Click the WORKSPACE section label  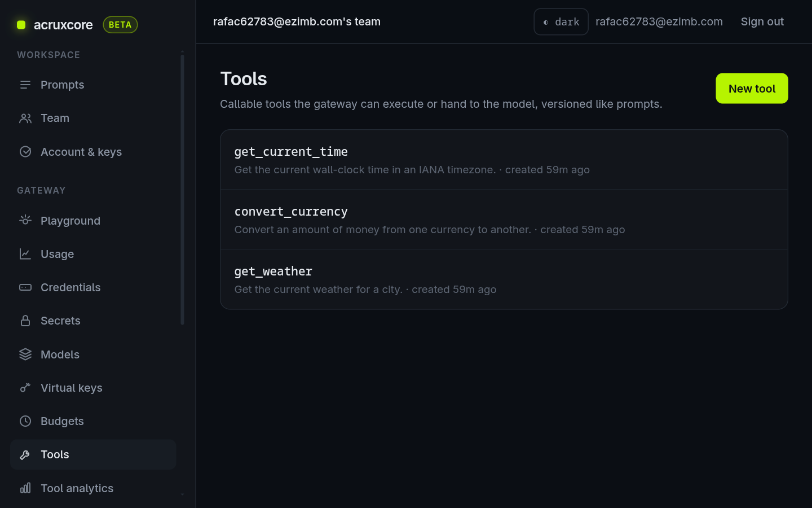(x=48, y=55)
